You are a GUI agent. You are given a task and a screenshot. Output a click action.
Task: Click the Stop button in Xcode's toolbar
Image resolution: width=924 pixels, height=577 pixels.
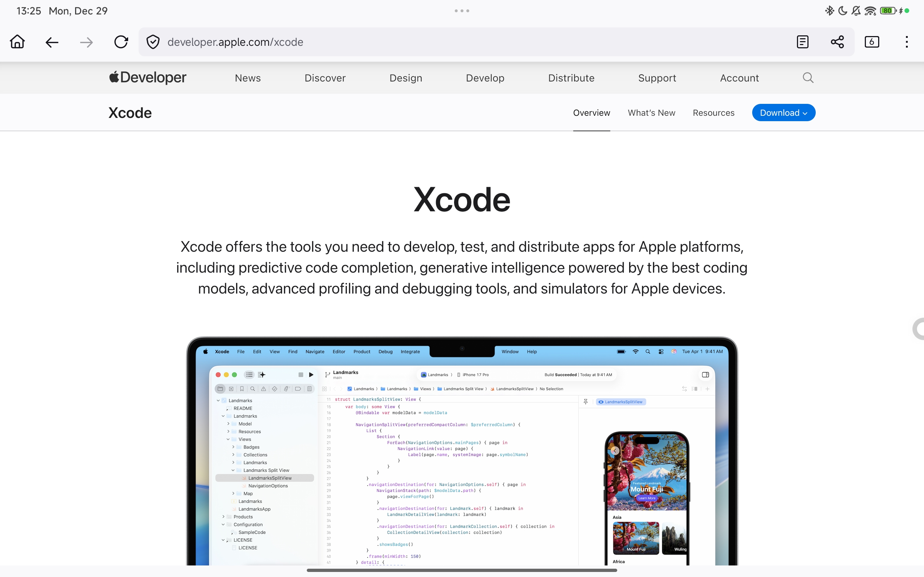(x=301, y=375)
